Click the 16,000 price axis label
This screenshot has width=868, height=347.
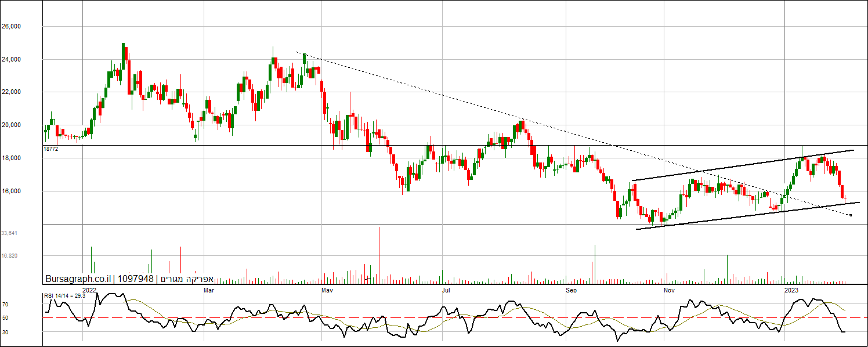[x=12, y=191]
